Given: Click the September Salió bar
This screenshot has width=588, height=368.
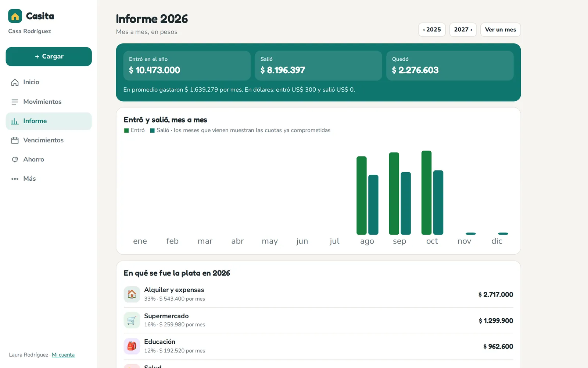Looking at the screenshot, I should [x=406, y=203].
